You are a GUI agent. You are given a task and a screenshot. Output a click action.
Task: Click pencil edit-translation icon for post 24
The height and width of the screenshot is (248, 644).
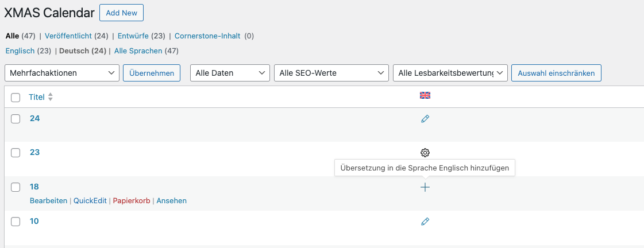[425, 119]
